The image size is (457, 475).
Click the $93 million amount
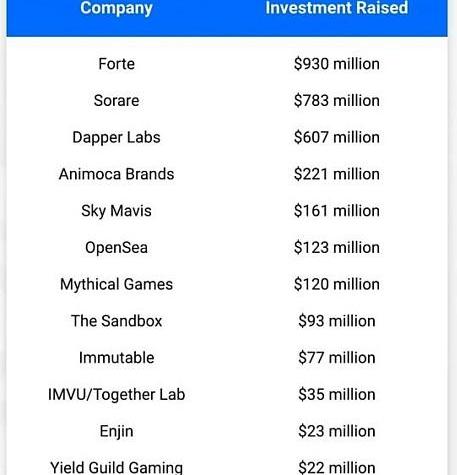click(x=337, y=321)
